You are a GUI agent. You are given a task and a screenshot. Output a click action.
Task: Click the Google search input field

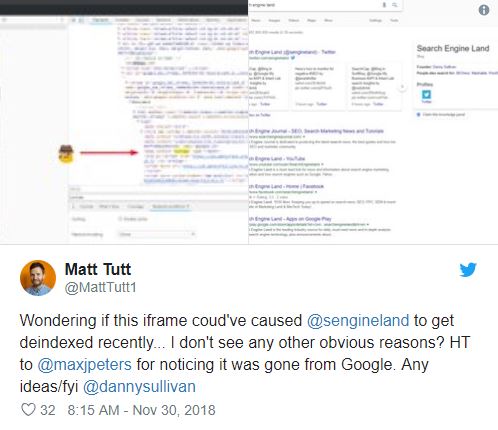(313, 5)
